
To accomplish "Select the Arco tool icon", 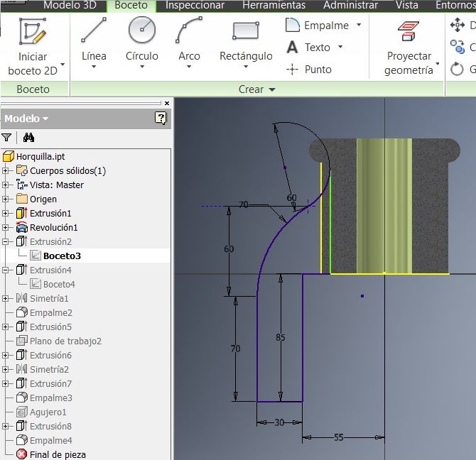I will click(x=189, y=30).
